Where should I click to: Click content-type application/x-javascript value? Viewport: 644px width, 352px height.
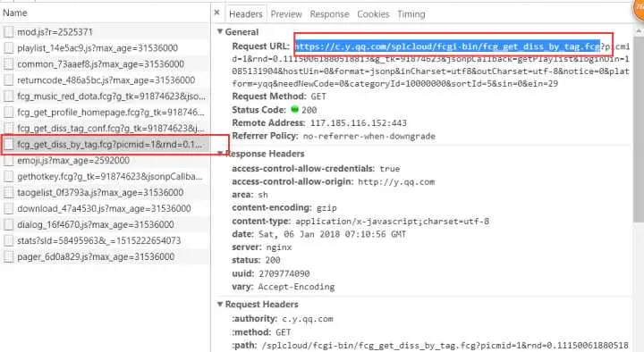point(393,222)
